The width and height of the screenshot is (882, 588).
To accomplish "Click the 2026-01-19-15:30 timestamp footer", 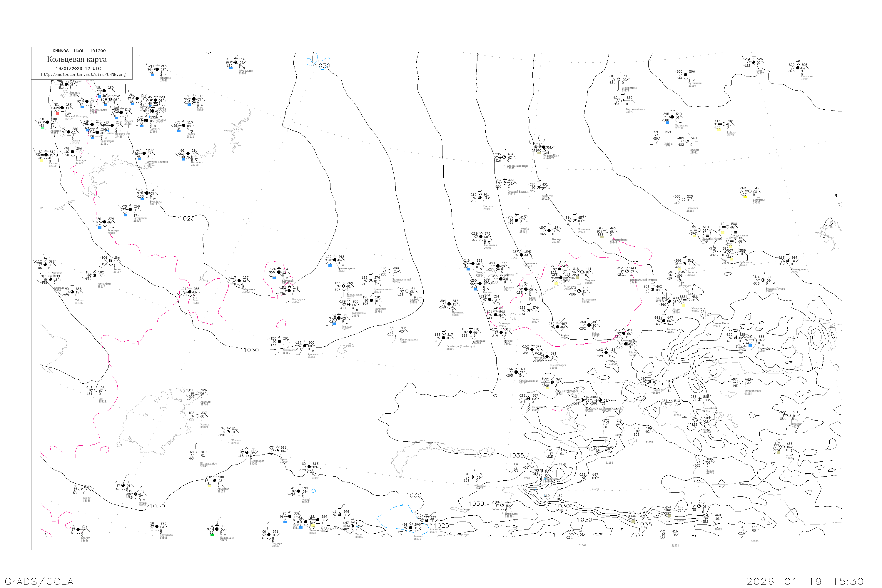I will [x=805, y=581].
